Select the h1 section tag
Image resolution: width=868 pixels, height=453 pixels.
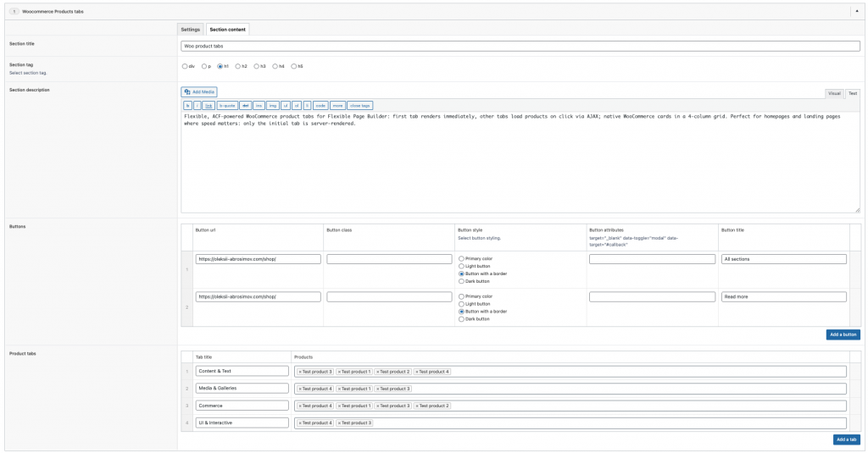(220, 66)
